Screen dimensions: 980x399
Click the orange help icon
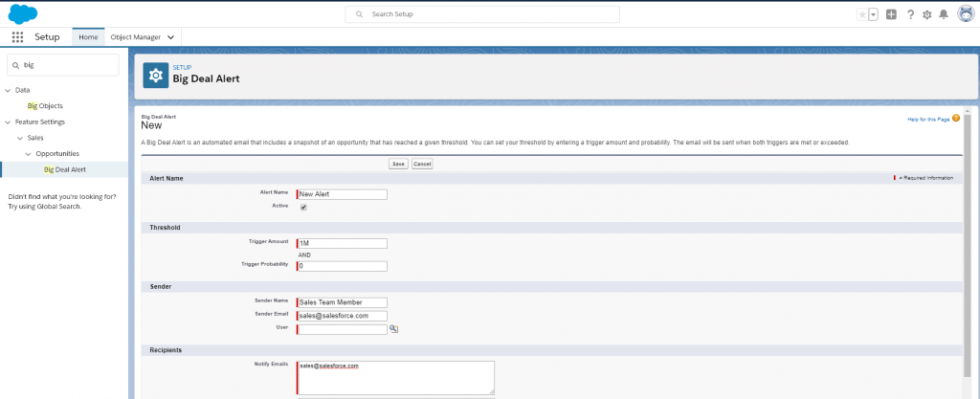click(956, 118)
